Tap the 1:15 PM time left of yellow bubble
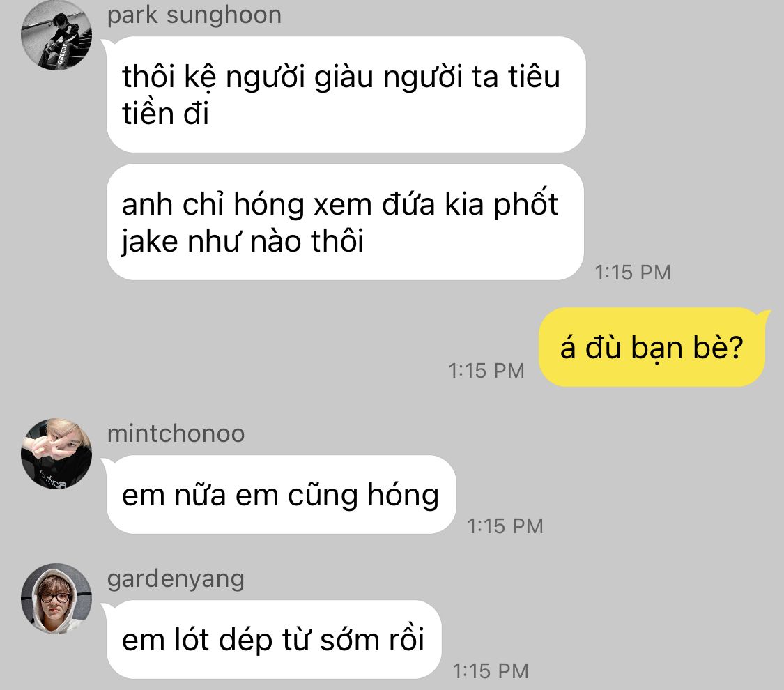This screenshot has width=784, height=690. pos(486,371)
